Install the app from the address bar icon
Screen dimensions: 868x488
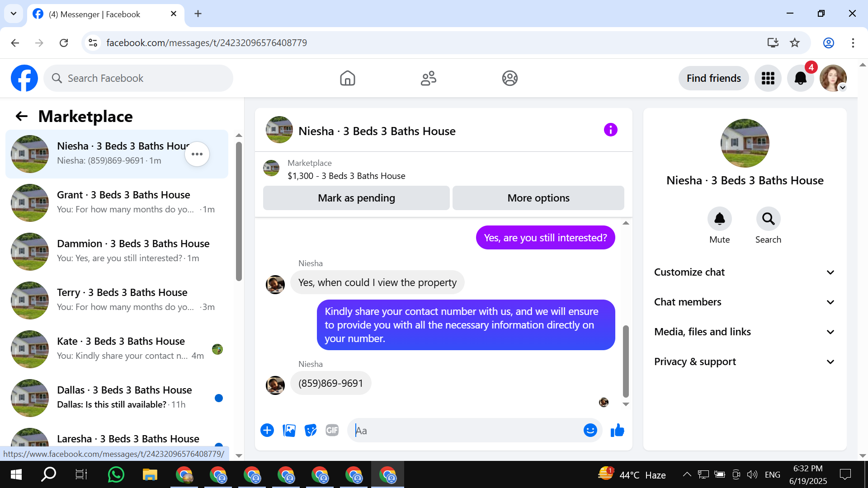(773, 43)
